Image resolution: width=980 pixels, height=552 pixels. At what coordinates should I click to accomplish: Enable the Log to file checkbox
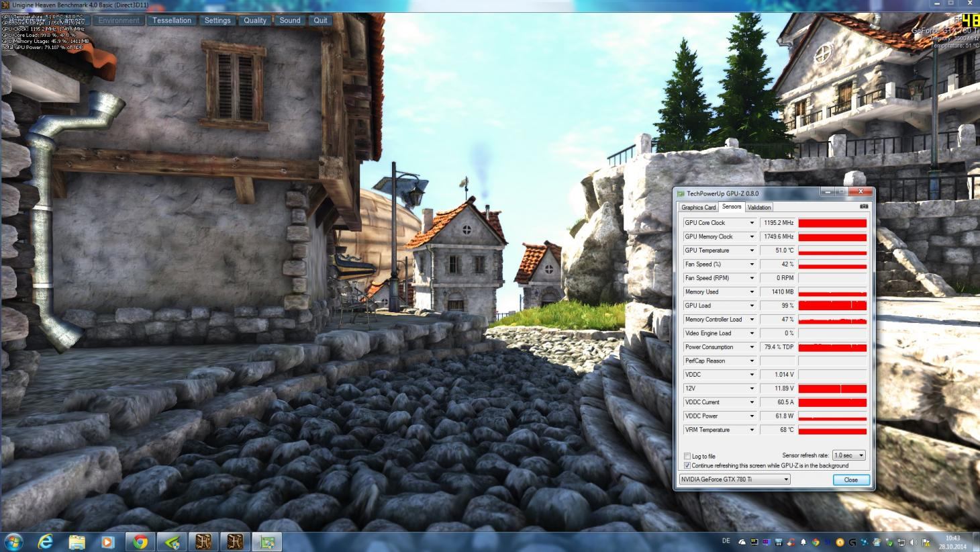687,456
